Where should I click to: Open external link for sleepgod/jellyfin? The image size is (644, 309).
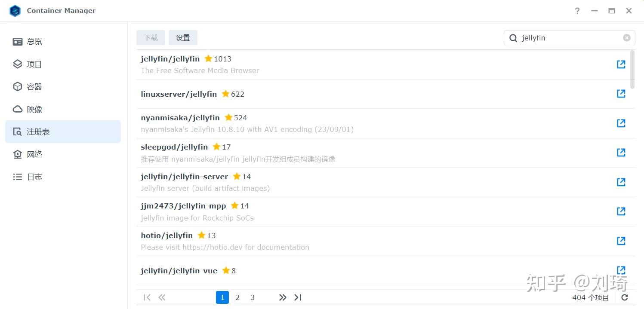pos(621,153)
